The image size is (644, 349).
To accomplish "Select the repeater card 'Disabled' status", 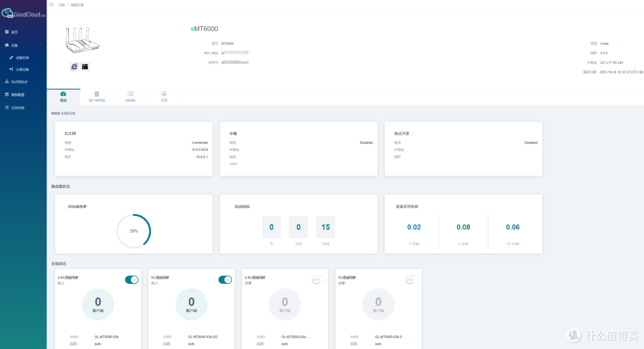I will (366, 143).
